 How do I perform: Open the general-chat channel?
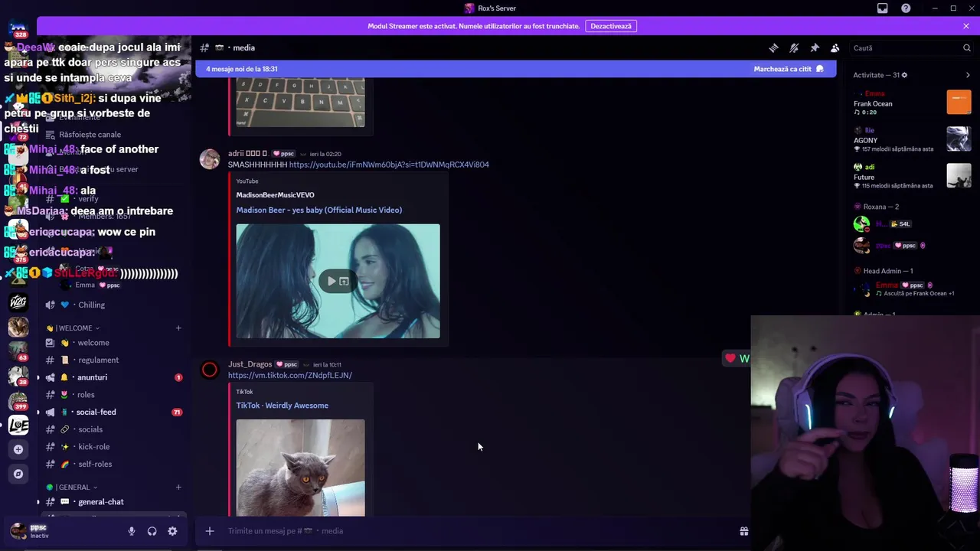[x=113, y=502]
